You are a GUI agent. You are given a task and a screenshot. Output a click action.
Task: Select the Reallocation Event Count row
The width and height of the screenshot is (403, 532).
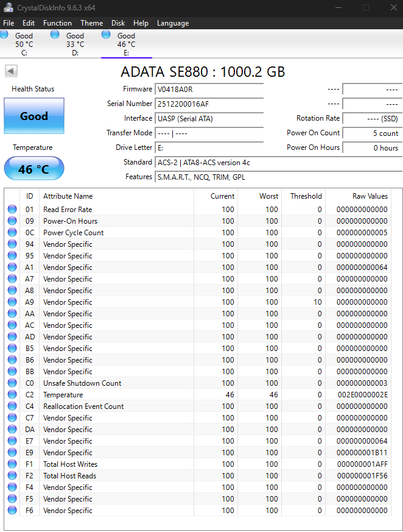coord(83,406)
